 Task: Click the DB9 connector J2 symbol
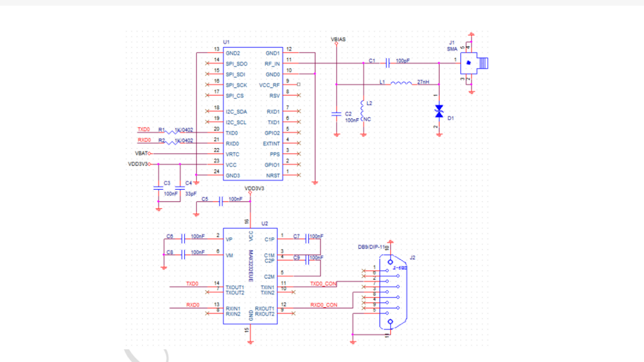(x=390, y=291)
